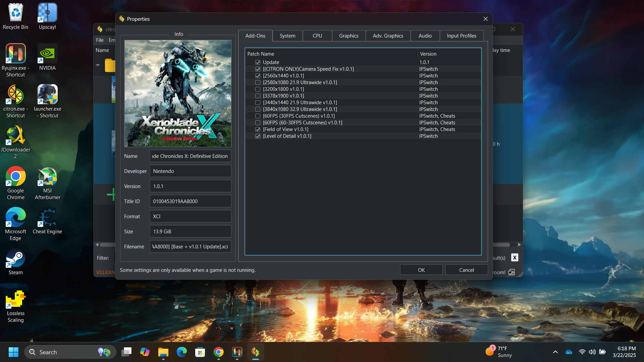Click the Title ID field
The height and width of the screenshot is (362, 644).
(x=191, y=201)
